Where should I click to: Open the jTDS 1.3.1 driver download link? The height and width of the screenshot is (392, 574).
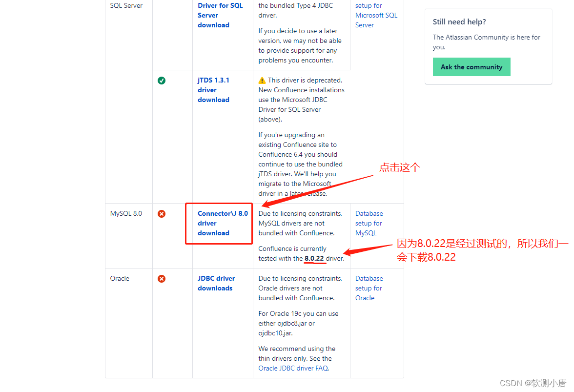pyautogui.click(x=213, y=90)
